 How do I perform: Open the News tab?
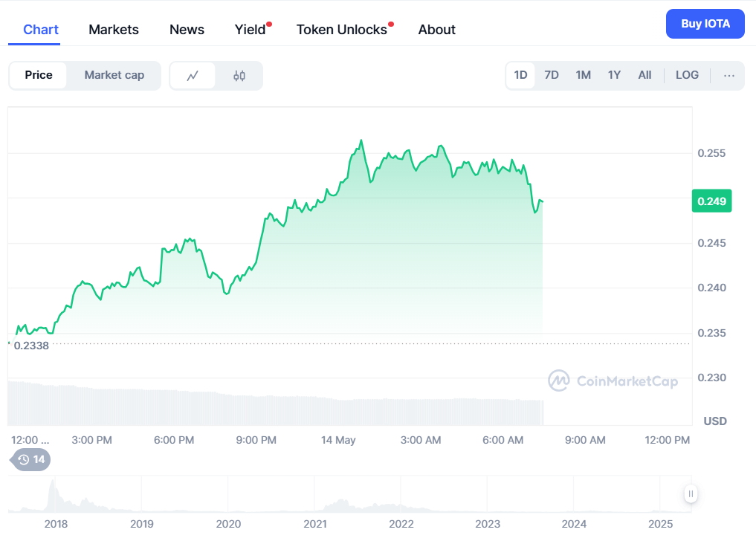(187, 30)
